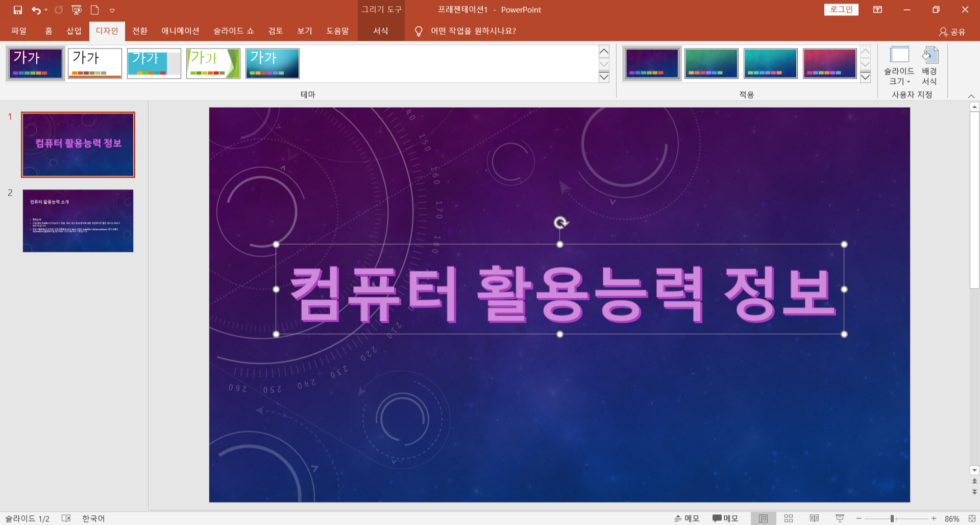Apply the blue gradient theme thumbnail
The width and height of the screenshot is (980, 525).
(x=273, y=63)
